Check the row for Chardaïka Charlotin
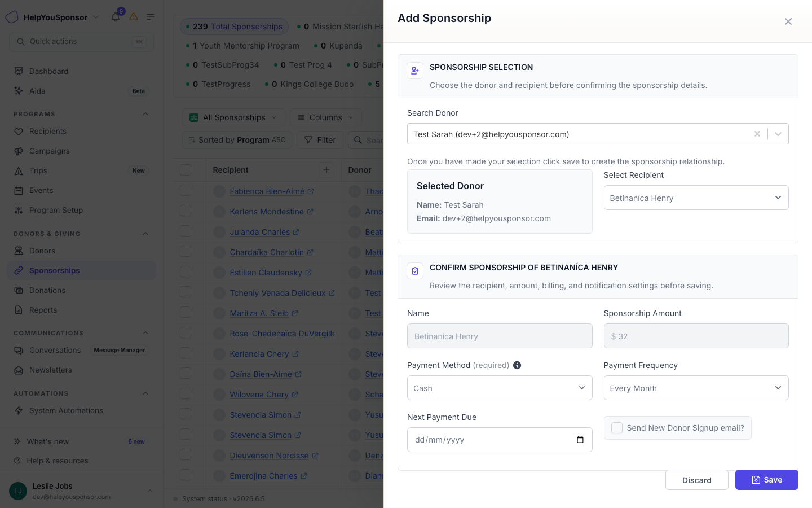This screenshot has height=508, width=812. pyautogui.click(x=186, y=252)
